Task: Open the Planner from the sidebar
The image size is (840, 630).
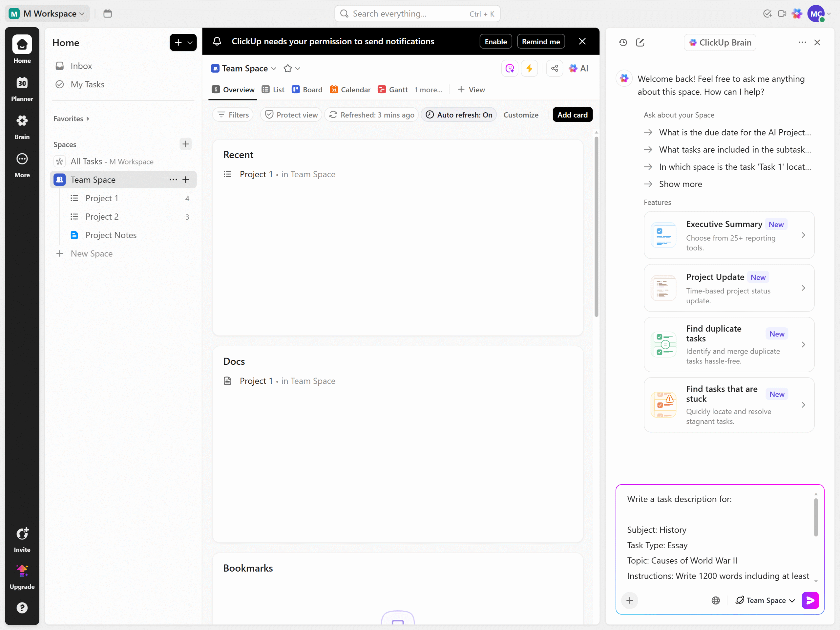Action: point(22,89)
